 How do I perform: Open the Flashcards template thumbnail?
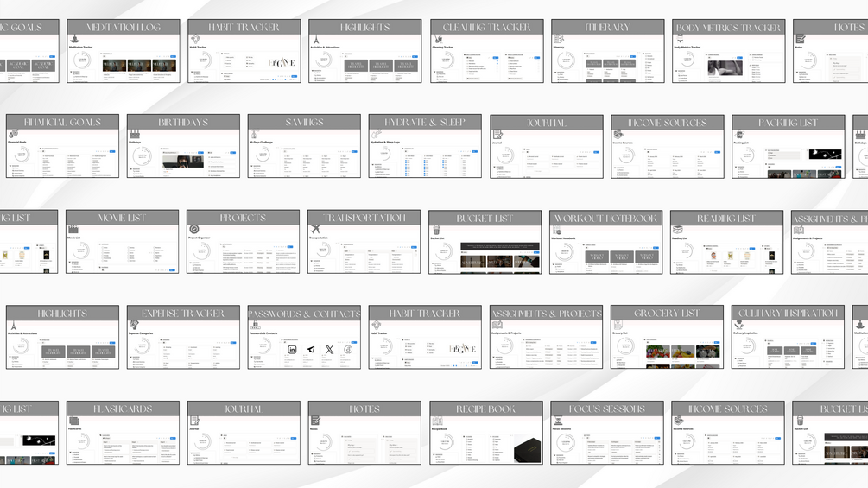point(123,433)
